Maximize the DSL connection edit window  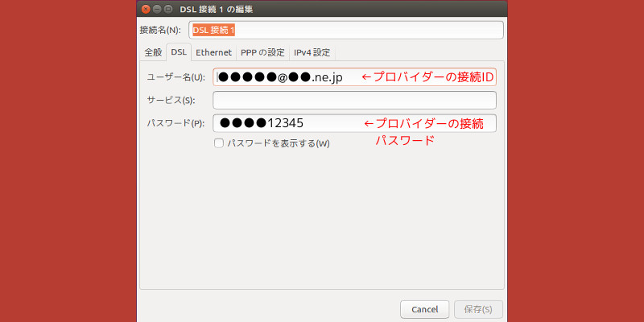click(168, 9)
